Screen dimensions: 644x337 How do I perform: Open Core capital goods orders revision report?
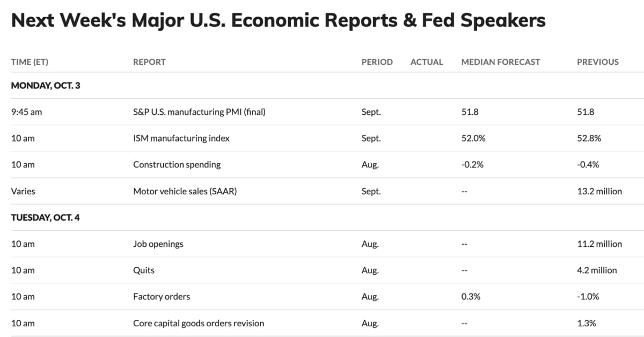pyautogui.click(x=198, y=323)
